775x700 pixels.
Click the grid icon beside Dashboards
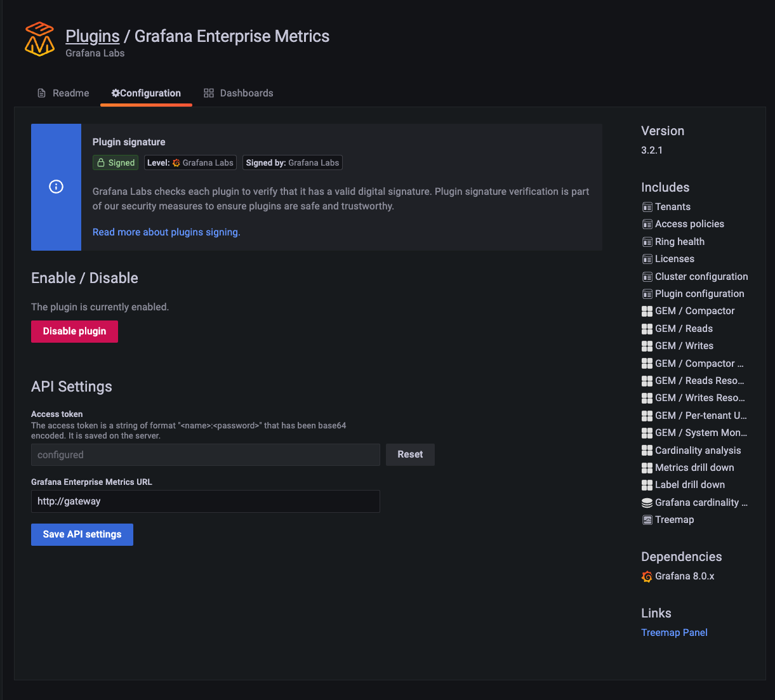pyautogui.click(x=209, y=93)
